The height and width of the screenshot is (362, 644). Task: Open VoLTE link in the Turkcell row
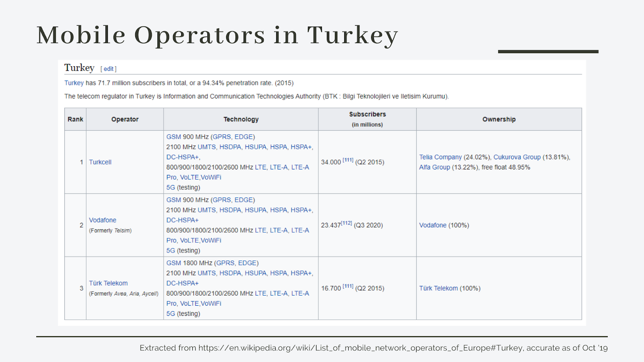coord(189,177)
